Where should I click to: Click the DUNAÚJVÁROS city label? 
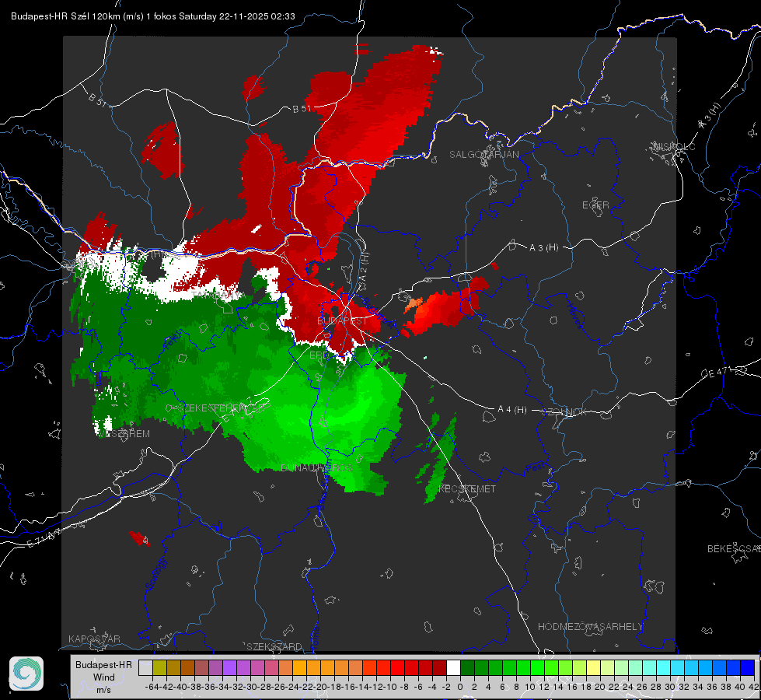316,467
